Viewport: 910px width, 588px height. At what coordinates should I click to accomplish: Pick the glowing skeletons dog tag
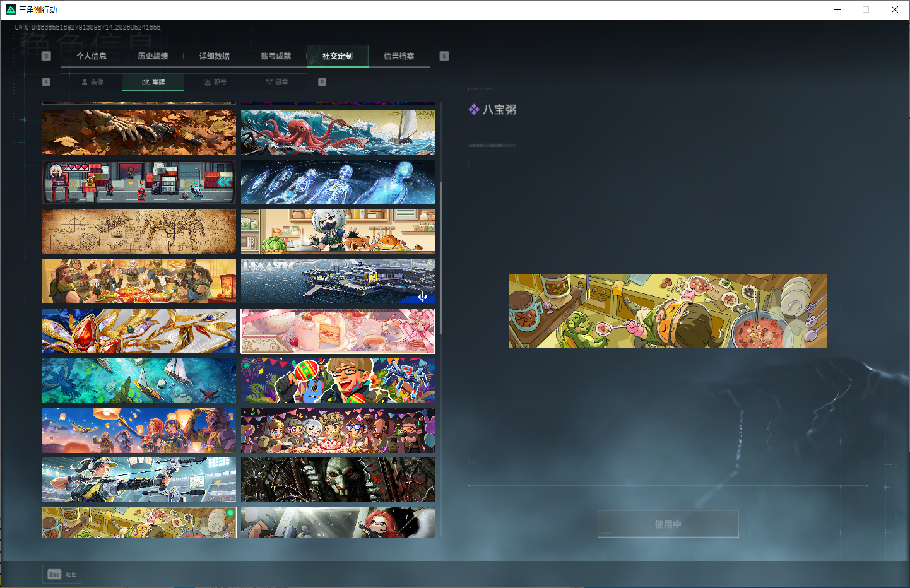tap(338, 182)
